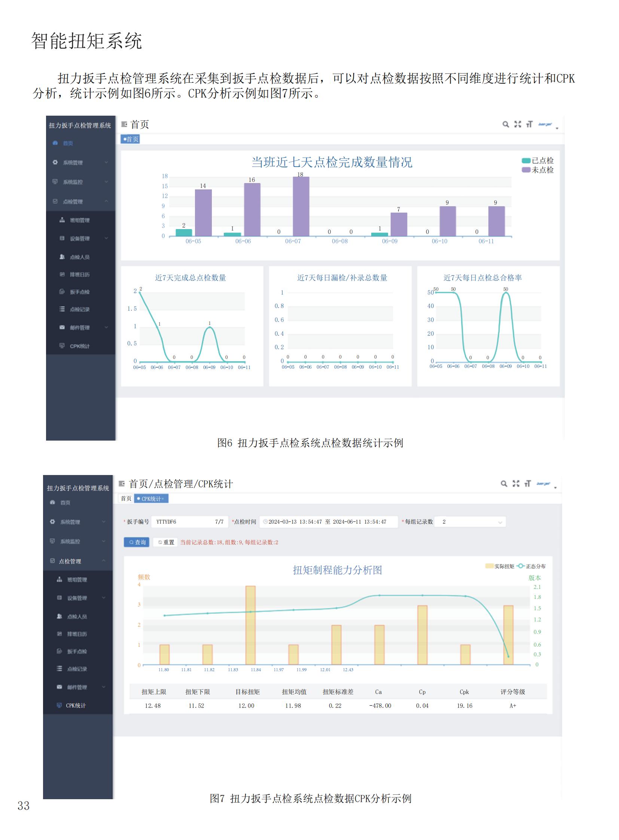This screenshot has height=840, width=619.
Task: Click the 重置 button
Action: [x=166, y=542]
